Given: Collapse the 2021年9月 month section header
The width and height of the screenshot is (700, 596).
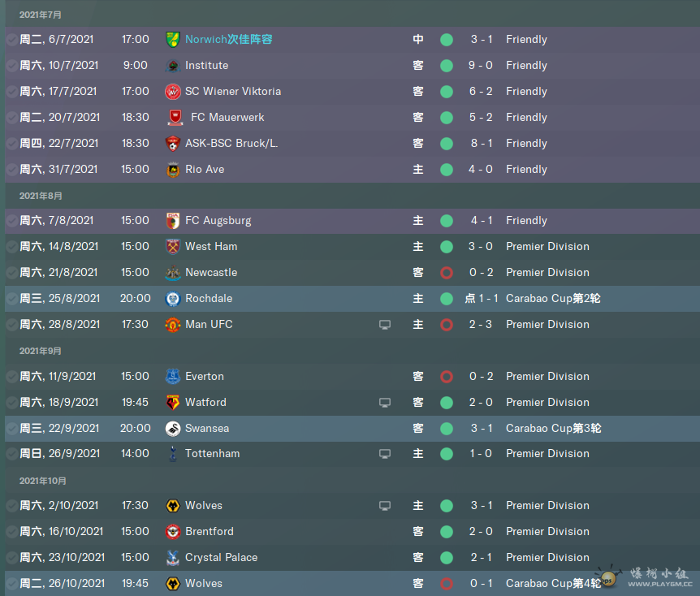Looking at the screenshot, I should (x=40, y=351).
